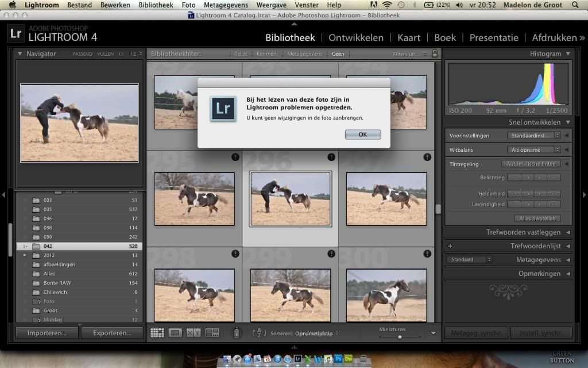Click Automatische tinten button
588x368 pixels.
point(531,164)
